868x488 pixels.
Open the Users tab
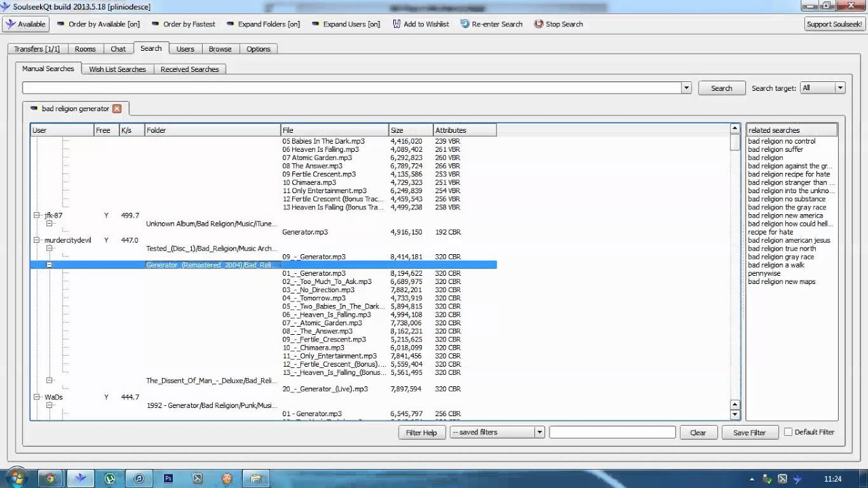185,49
